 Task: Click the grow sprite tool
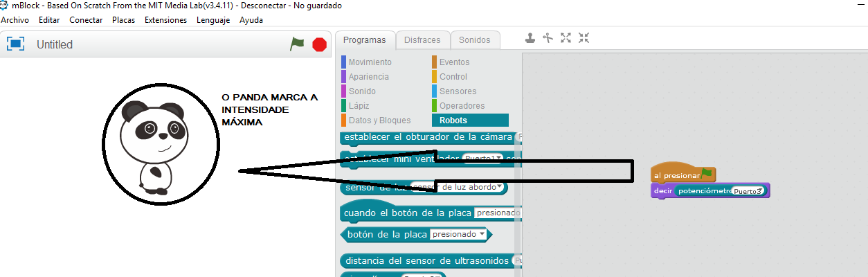tap(566, 38)
